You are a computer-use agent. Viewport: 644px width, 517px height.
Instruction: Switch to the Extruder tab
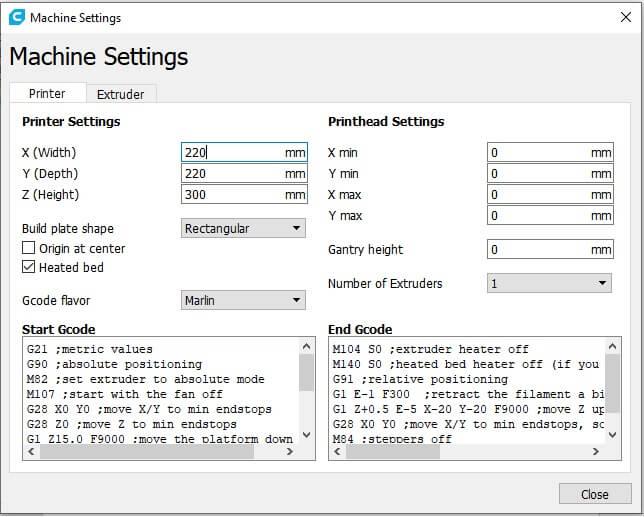tap(120, 94)
